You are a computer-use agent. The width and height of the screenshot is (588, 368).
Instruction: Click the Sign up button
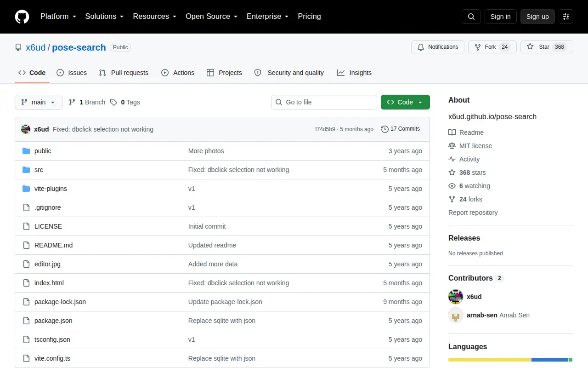coord(537,17)
